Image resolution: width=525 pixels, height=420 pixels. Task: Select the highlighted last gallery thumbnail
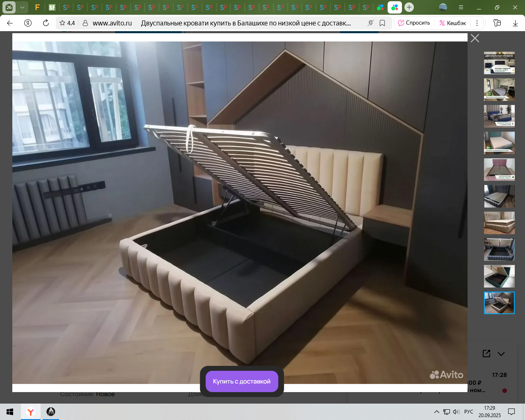point(499,303)
